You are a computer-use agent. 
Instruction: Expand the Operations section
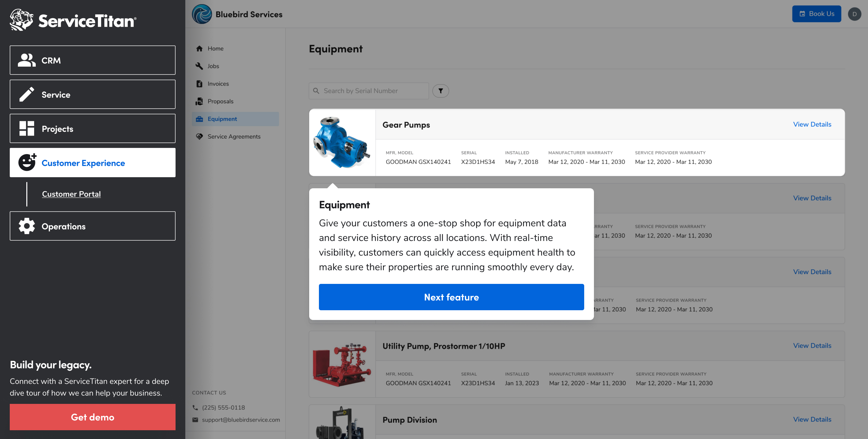(92, 226)
